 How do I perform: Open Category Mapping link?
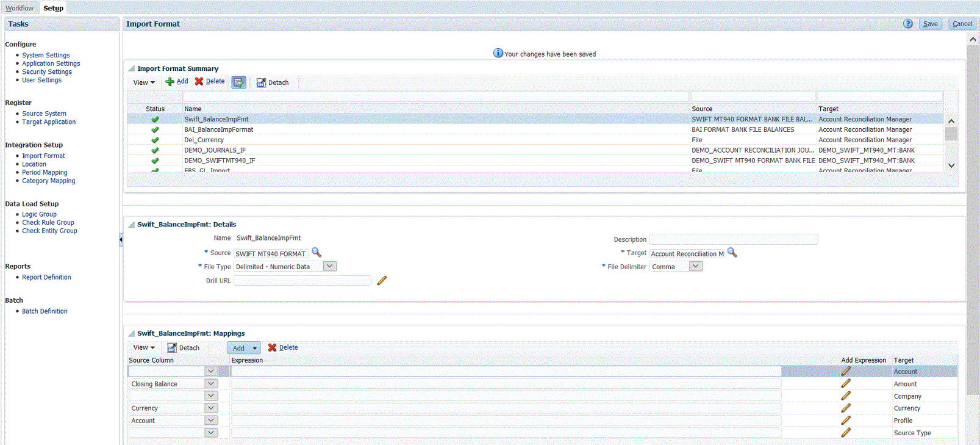click(49, 181)
